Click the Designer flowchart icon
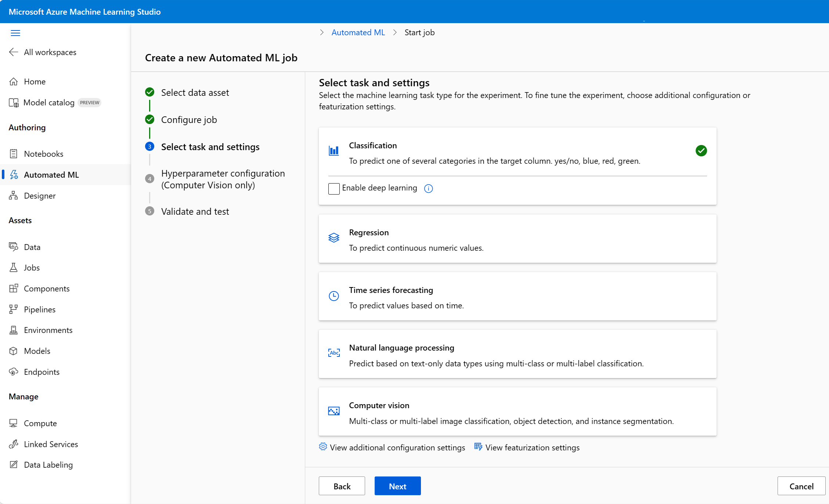 point(14,196)
